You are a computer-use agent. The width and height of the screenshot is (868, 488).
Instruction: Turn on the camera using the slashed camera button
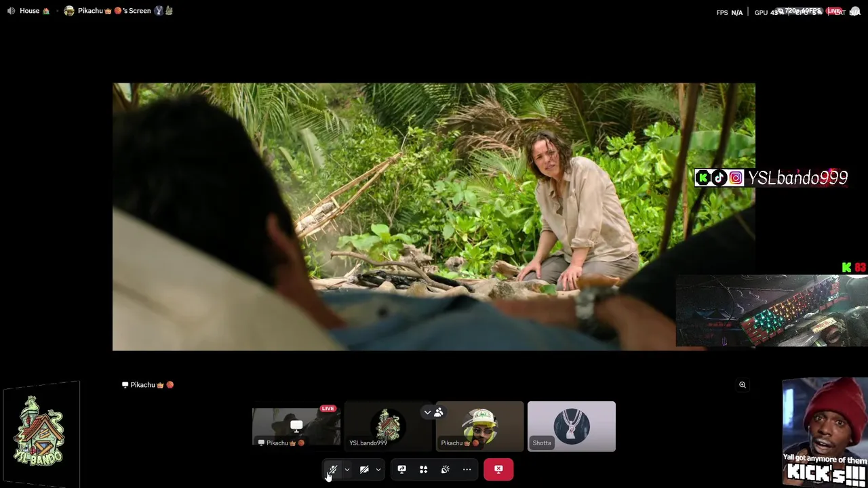(x=364, y=469)
